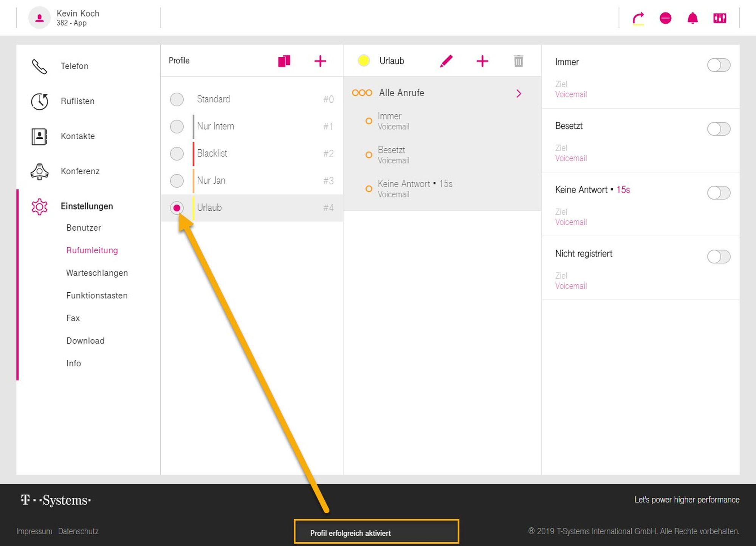
Task: Copy profile using duplicate icon
Action: pos(284,61)
